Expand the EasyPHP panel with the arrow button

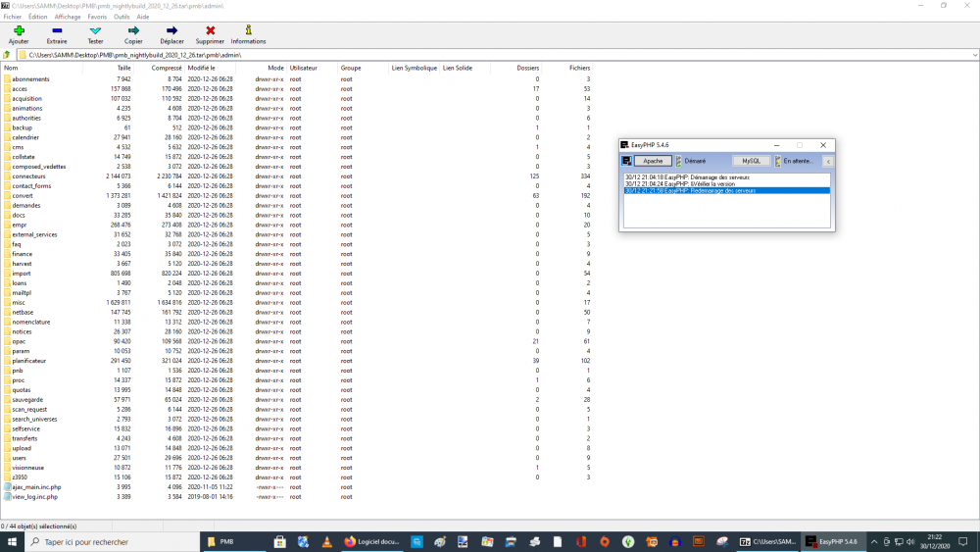point(828,161)
